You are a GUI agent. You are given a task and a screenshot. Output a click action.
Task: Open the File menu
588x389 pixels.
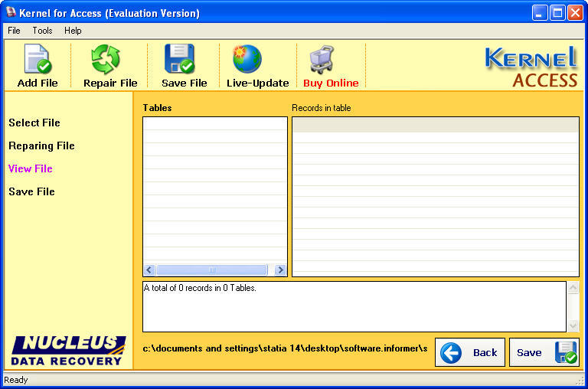click(x=14, y=31)
